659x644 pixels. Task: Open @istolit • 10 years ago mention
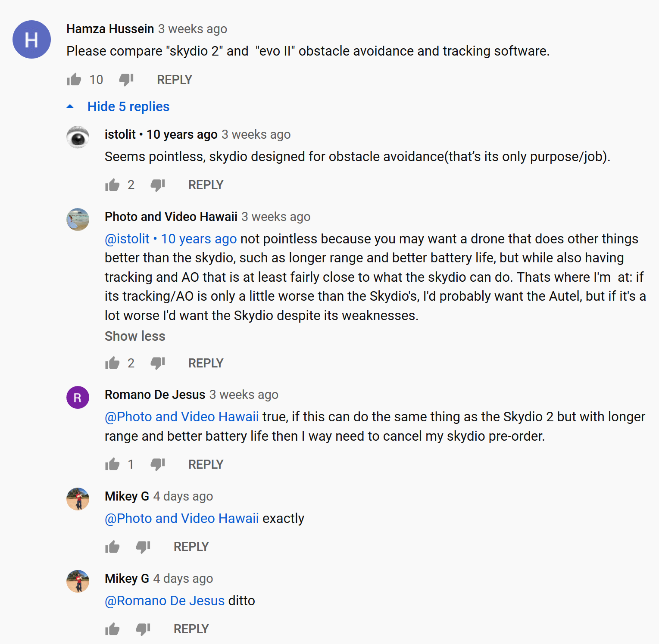(171, 239)
